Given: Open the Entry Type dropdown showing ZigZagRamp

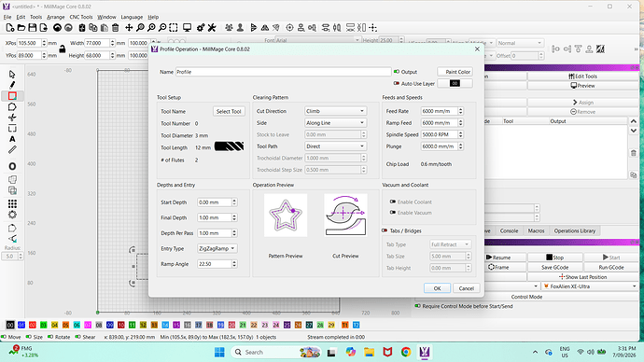Looking at the screenshot, I should [x=217, y=248].
